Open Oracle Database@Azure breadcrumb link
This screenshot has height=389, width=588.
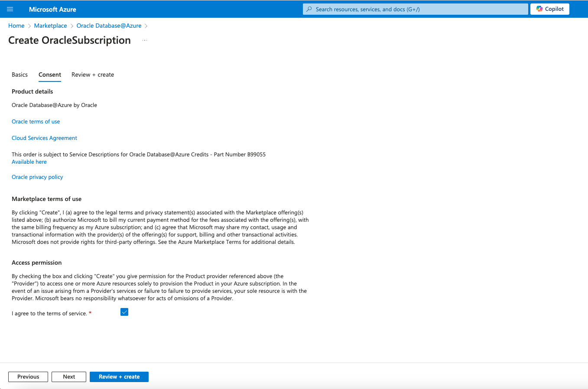pyautogui.click(x=109, y=26)
